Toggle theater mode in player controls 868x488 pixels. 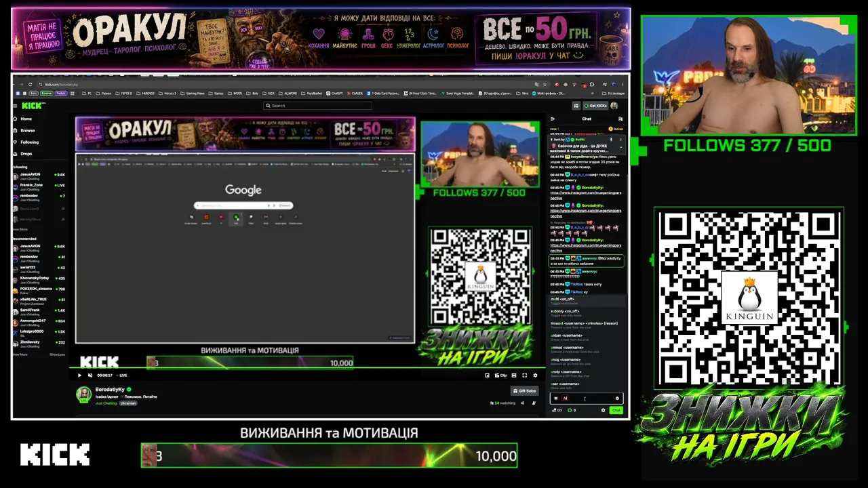(513, 375)
